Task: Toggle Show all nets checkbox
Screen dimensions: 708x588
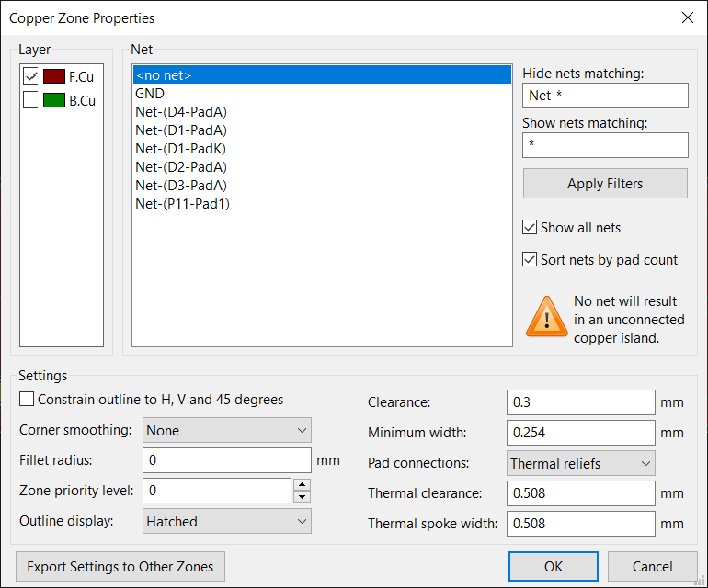Action: point(530,228)
